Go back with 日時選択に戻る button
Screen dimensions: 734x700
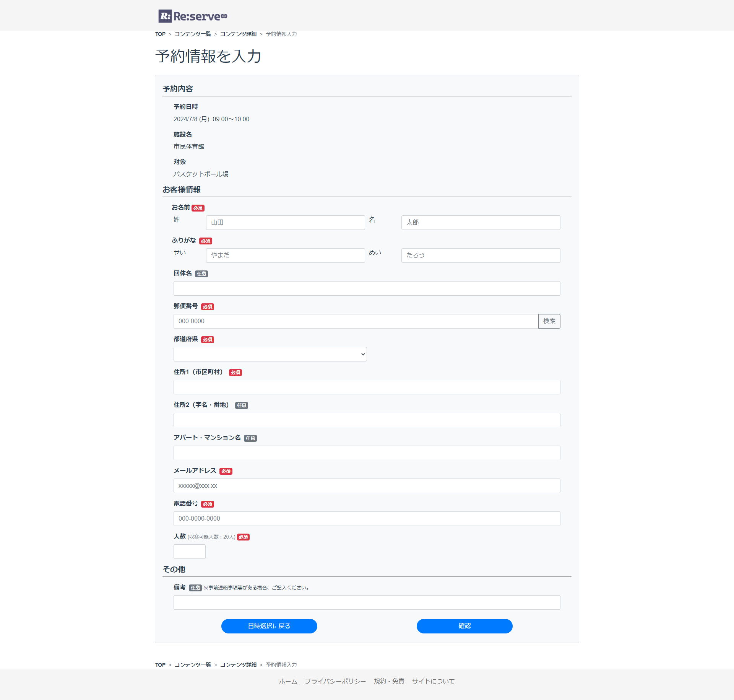[269, 626]
